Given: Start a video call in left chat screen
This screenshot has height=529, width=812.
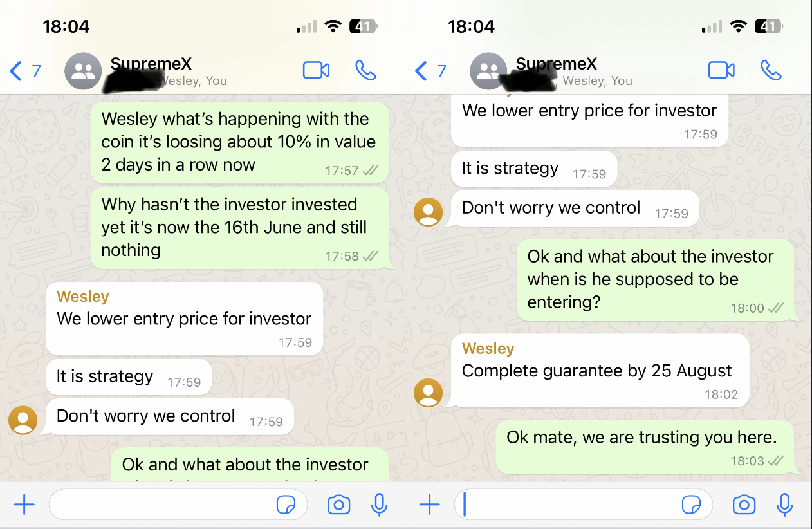Looking at the screenshot, I should 316,70.
